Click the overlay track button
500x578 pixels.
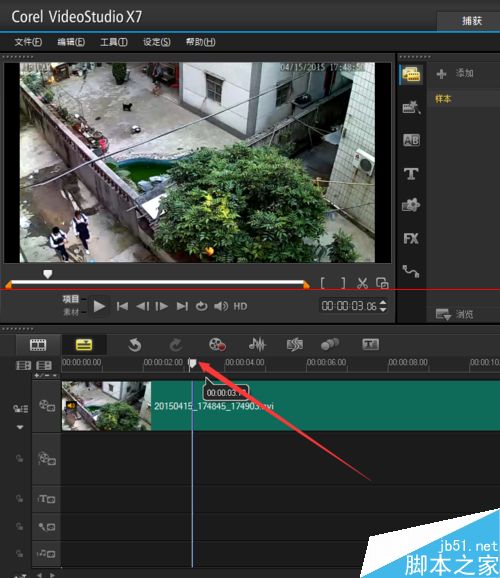pyautogui.click(x=47, y=459)
